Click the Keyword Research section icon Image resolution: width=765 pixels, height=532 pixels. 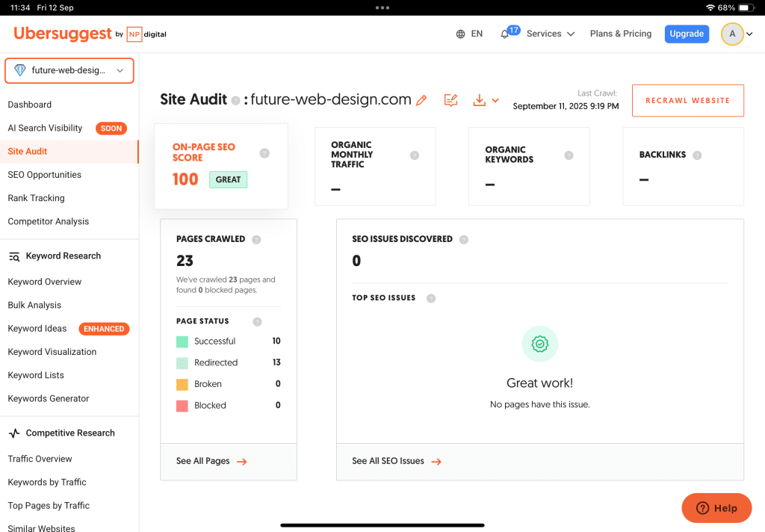(14, 257)
